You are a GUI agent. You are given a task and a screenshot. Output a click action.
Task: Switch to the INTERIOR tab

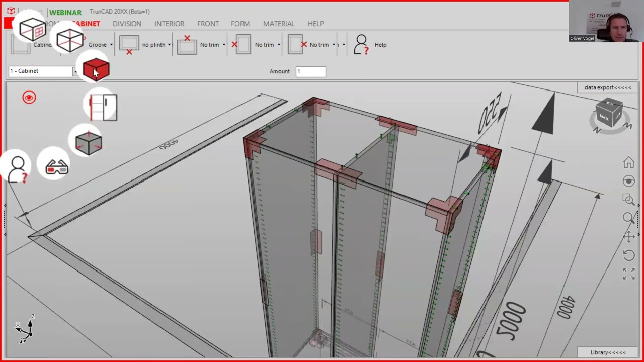click(x=169, y=24)
